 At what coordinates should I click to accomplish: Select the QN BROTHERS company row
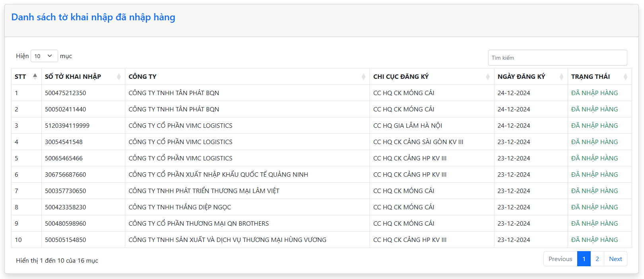click(x=198, y=224)
